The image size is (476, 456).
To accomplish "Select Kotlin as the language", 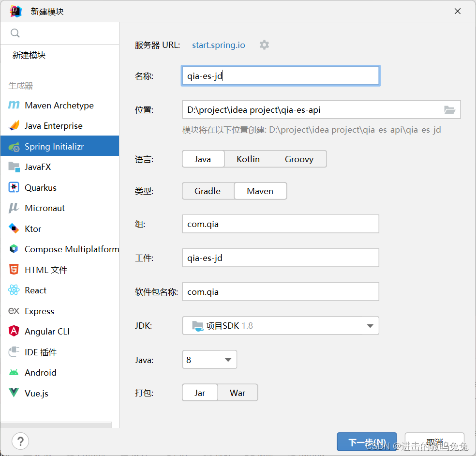I will [x=248, y=159].
